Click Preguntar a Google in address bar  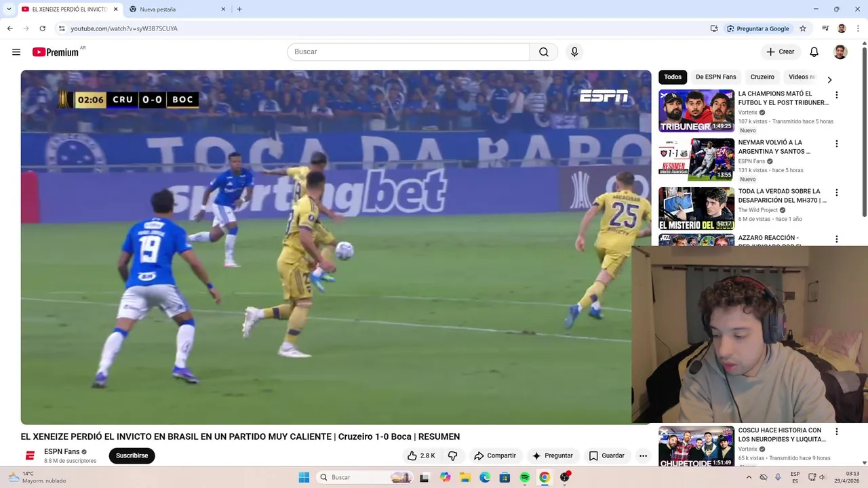pos(758,28)
